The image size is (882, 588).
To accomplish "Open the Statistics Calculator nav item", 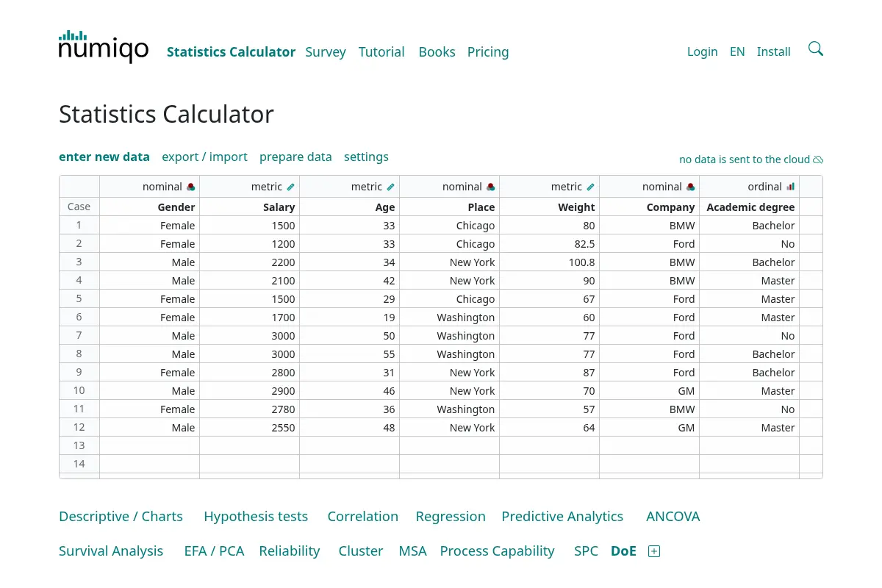I will (231, 52).
